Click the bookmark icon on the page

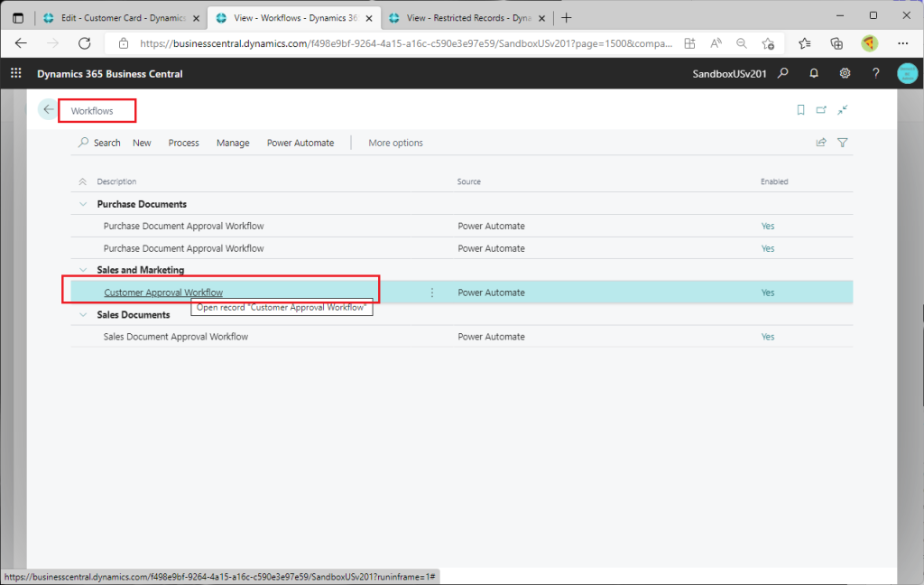(x=800, y=110)
